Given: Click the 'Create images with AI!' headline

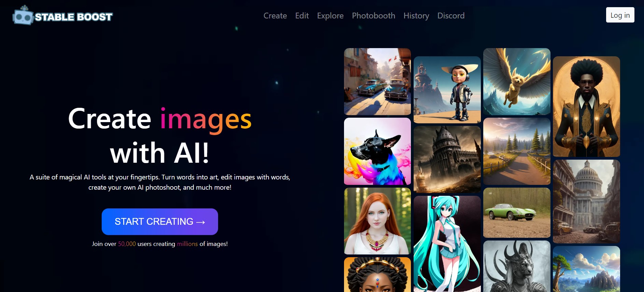Looking at the screenshot, I should [x=160, y=135].
